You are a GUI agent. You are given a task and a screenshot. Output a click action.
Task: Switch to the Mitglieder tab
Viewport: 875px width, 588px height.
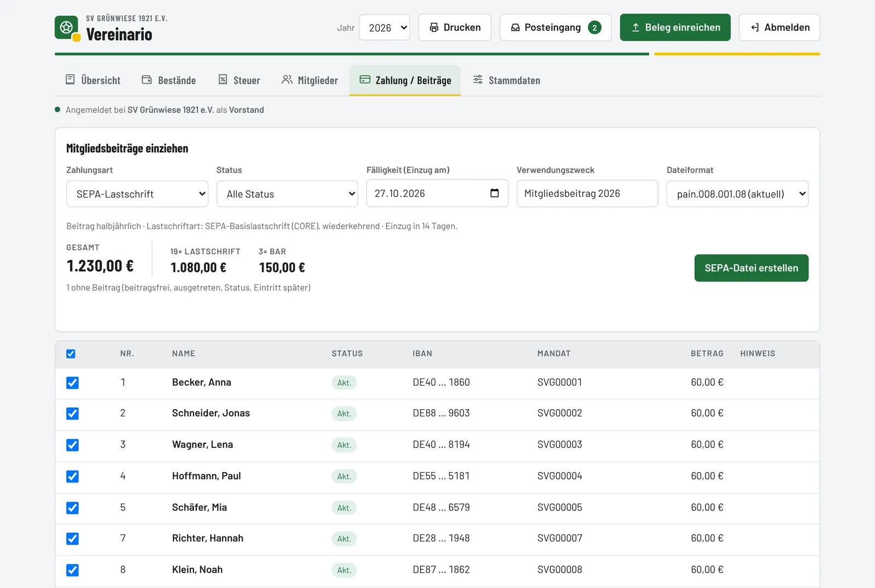tap(310, 80)
